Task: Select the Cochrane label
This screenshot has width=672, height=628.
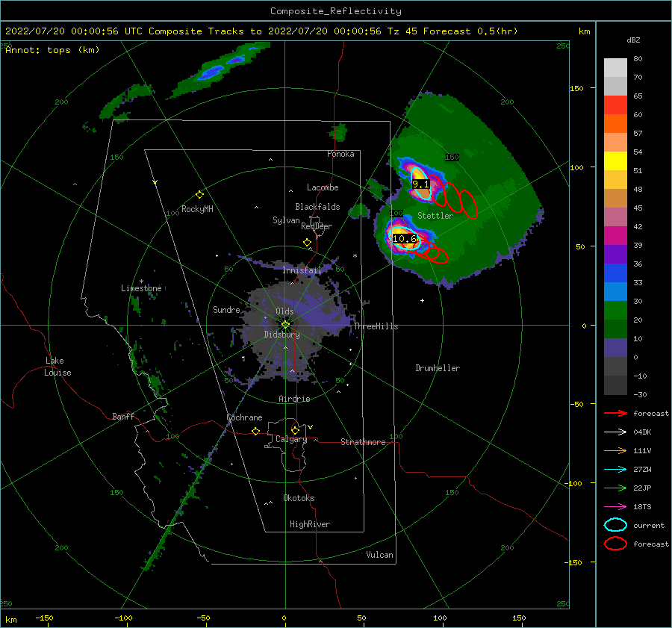Action: [x=244, y=417]
